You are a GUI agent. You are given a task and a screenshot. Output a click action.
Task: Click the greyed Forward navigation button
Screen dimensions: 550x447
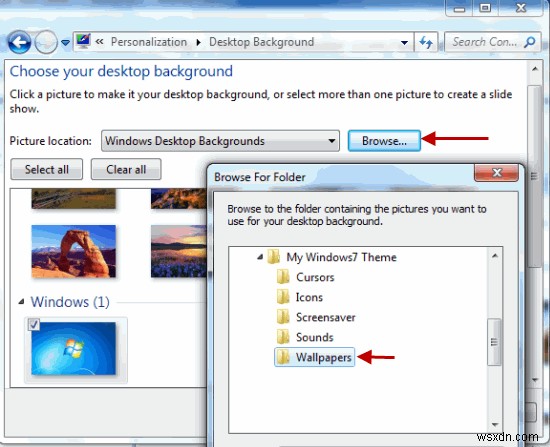point(46,42)
